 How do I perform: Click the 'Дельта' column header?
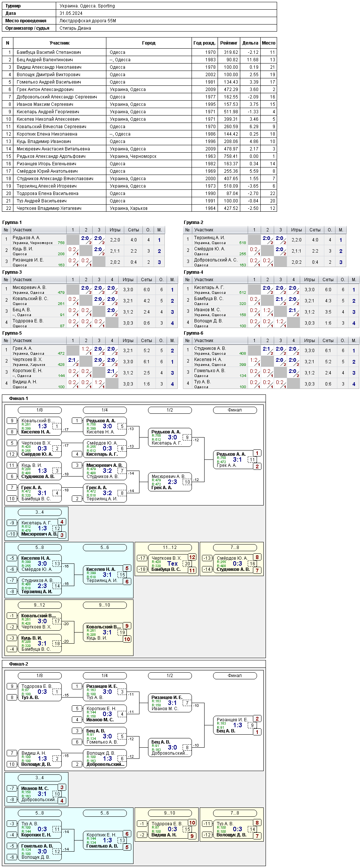click(250, 43)
